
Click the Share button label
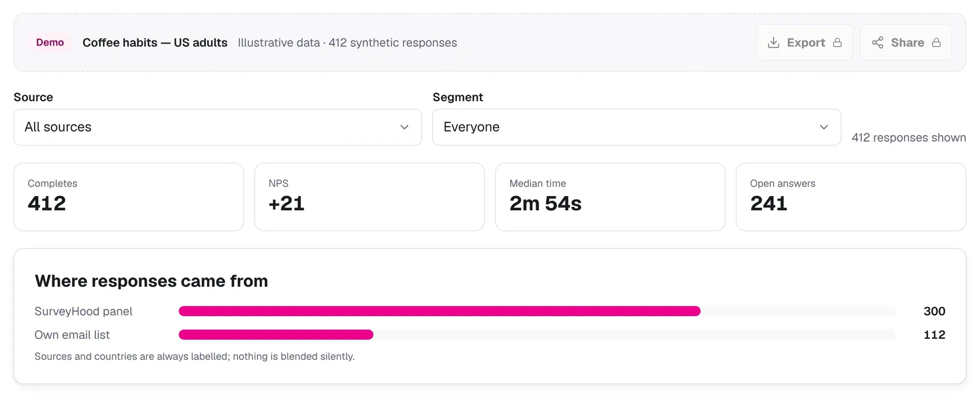907,43
